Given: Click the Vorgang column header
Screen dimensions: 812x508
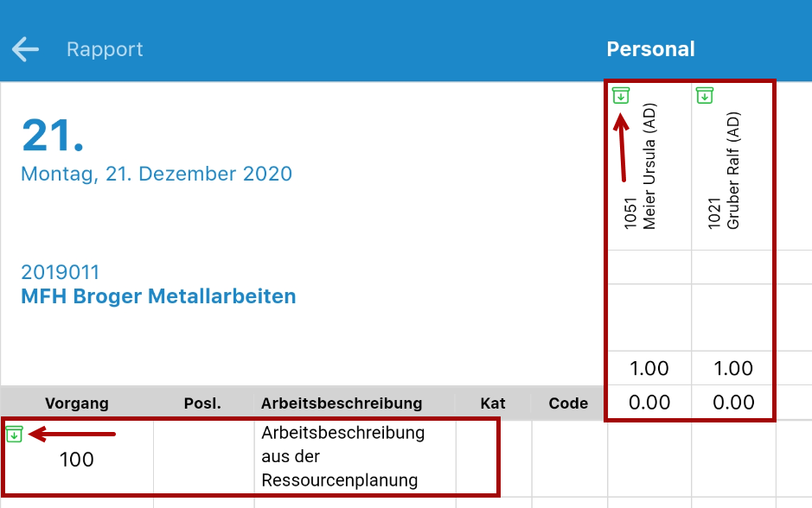Looking at the screenshot, I should click(77, 403).
